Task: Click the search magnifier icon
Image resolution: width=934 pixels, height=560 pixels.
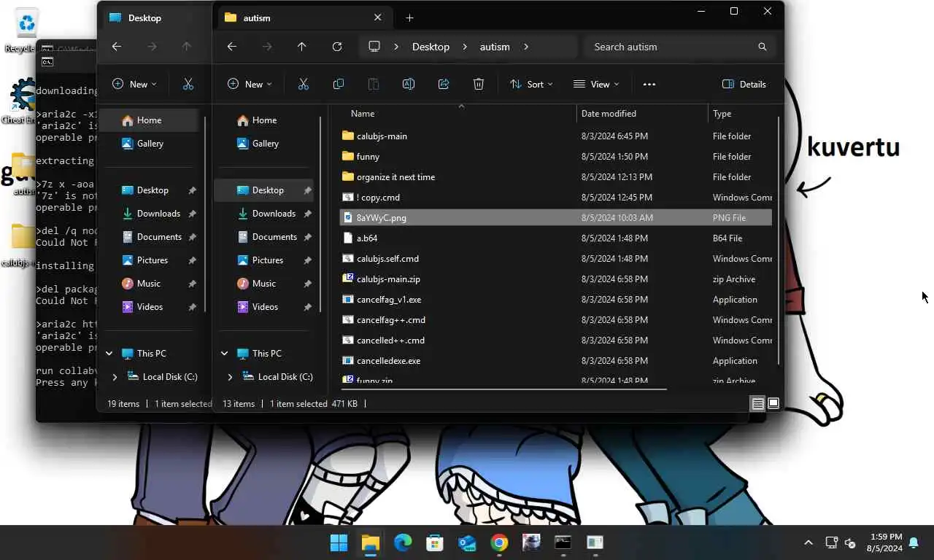Action: point(763,47)
